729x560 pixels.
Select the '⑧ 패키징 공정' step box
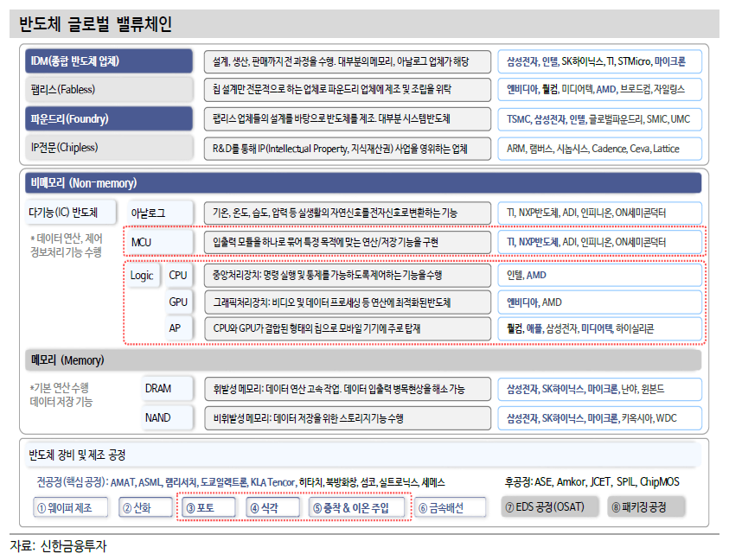pyautogui.click(x=646, y=506)
